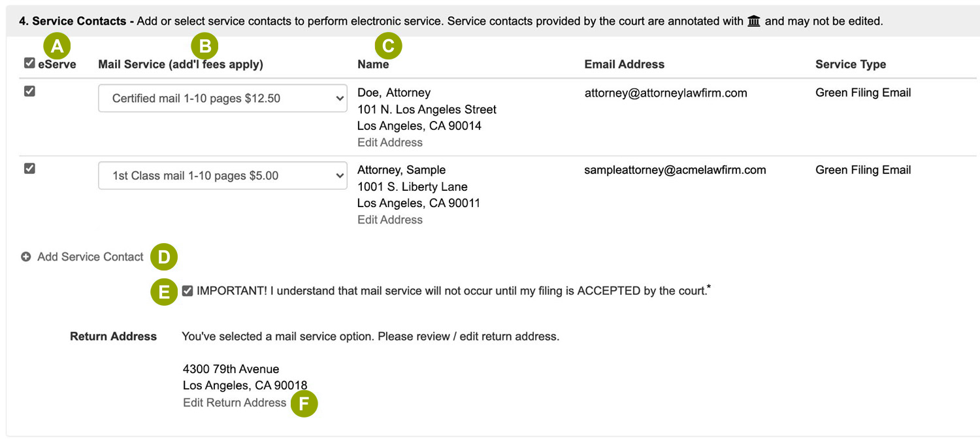Click callout badge F near Edit Return Address
This screenshot has width=980, height=443.
point(304,404)
